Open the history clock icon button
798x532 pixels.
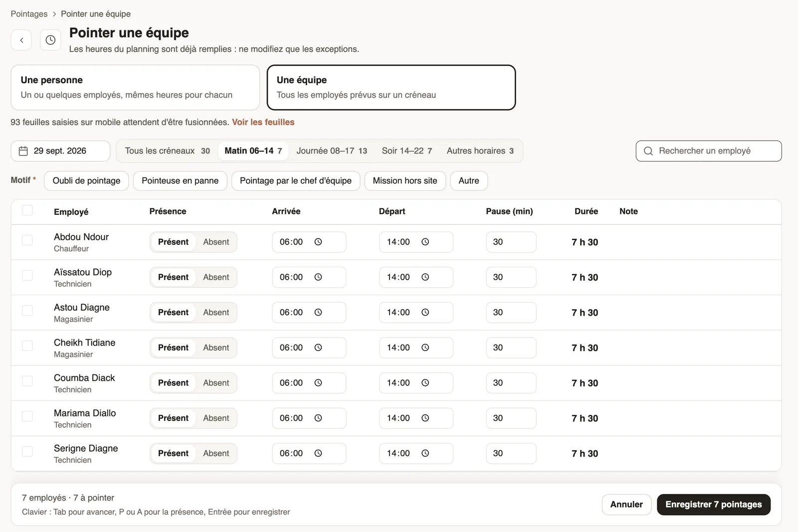tap(50, 40)
